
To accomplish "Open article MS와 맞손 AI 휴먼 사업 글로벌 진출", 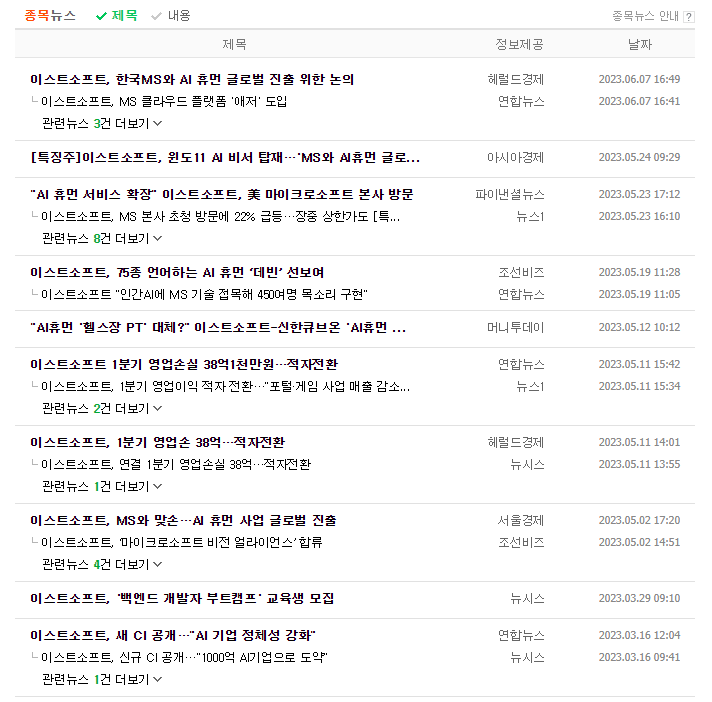I will click(183, 520).
